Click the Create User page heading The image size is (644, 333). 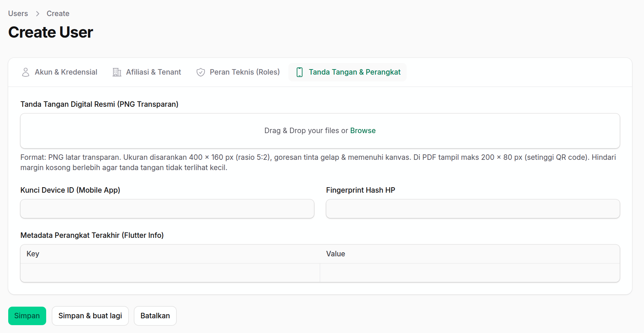click(51, 32)
